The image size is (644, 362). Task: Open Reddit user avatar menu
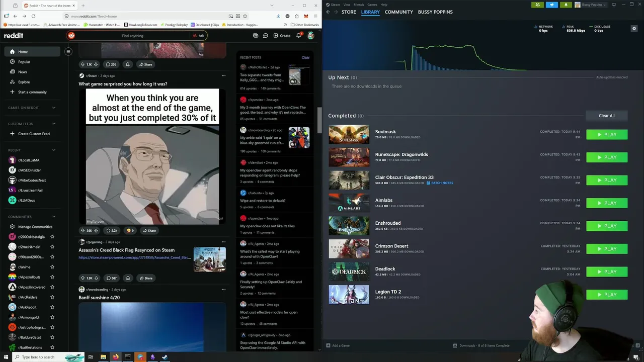pos(311,36)
